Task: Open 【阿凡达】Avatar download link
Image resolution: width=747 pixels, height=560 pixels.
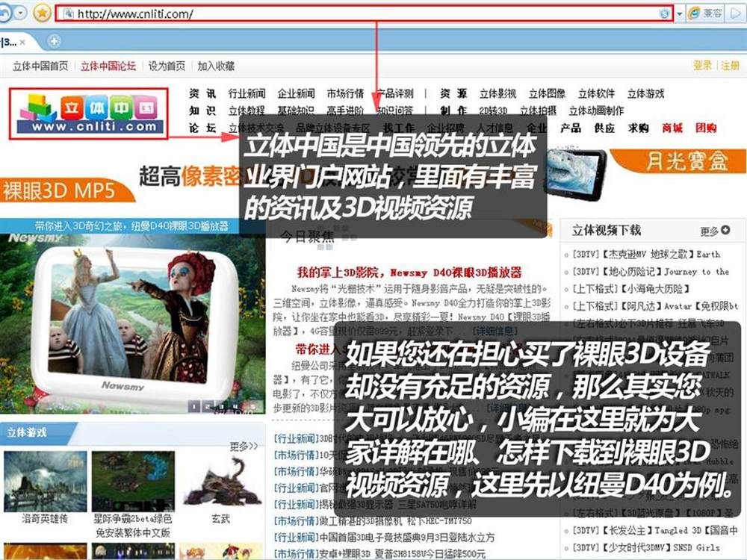Action: point(655,305)
